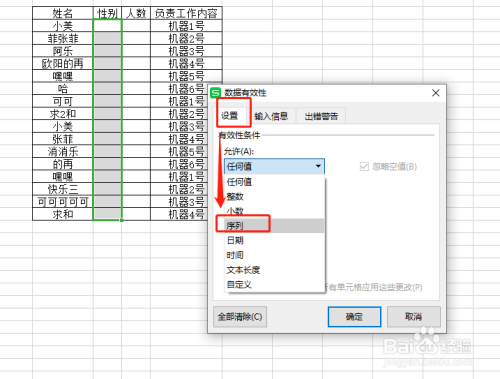Select the 负责工作内容 header cell
Image resolution: width=500 pixels, height=379 pixels.
pyautogui.click(x=186, y=13)
